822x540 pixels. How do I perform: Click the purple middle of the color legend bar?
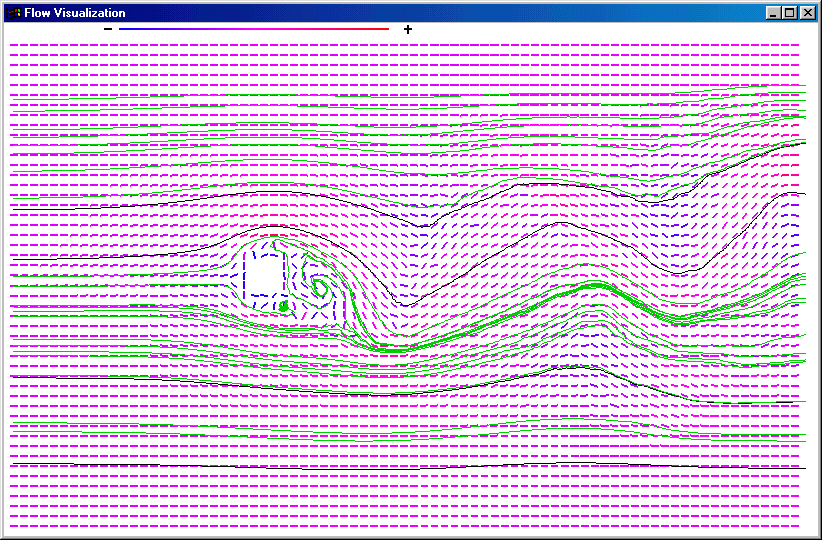(x=254, y=29)
